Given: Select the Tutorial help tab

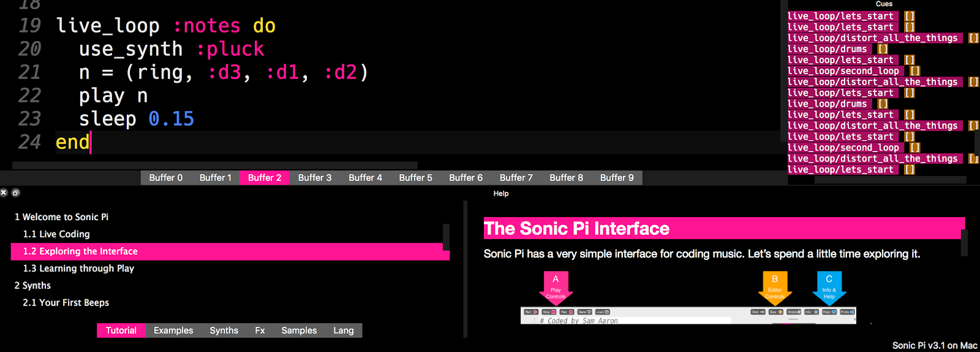Looking at the screenshot, I should 121,331.
